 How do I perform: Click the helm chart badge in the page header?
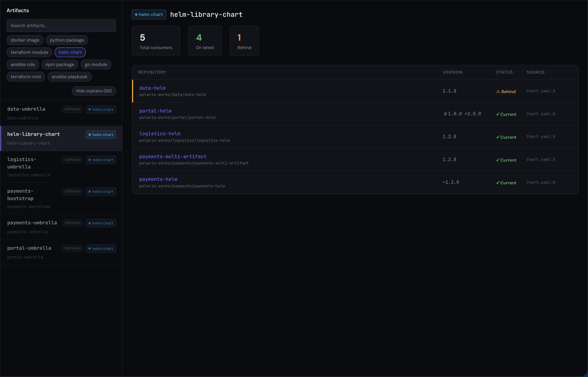click(x=149, y=14)
